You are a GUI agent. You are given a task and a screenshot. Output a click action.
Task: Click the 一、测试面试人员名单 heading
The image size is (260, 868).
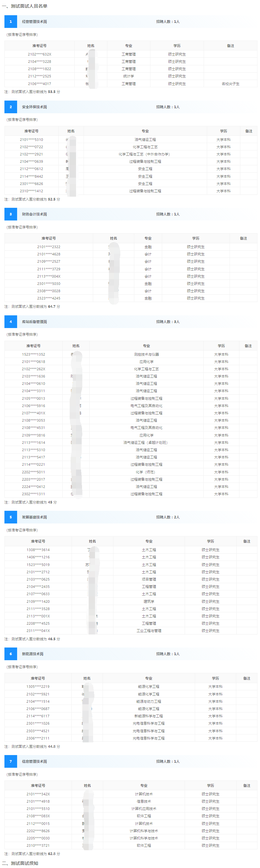tap(25, 6)
